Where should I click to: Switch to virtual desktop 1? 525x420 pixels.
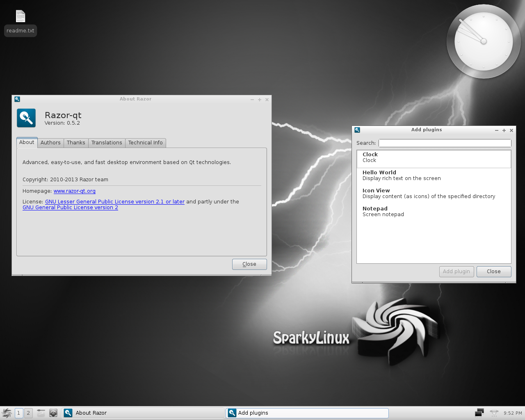(19, 413)
